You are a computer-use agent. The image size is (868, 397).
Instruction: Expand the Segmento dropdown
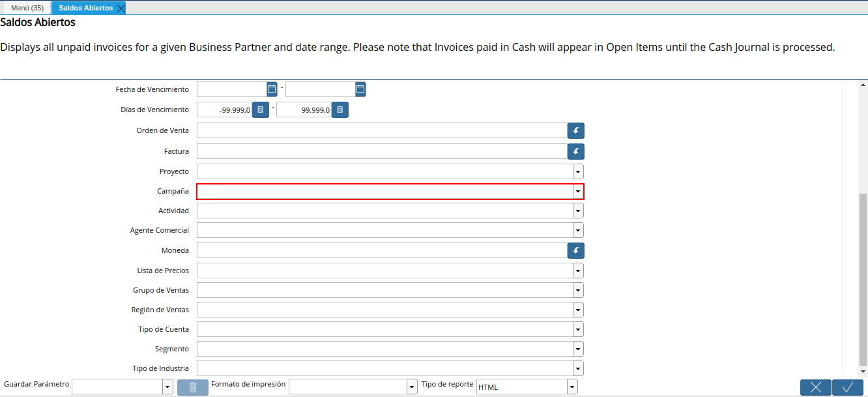point(578,349)
